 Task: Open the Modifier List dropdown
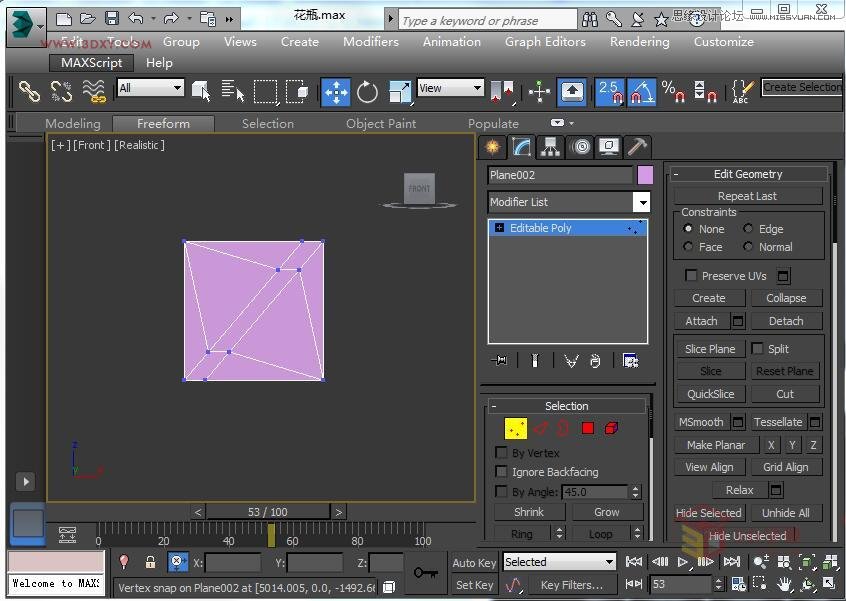641,202
